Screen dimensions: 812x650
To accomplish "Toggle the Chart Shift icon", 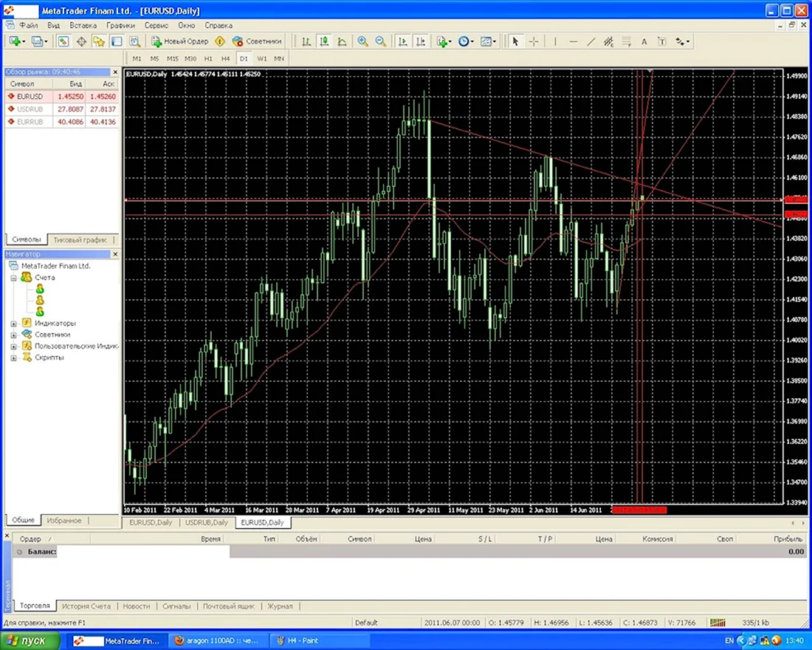I will pyautogui.click(x=421, y=41).
